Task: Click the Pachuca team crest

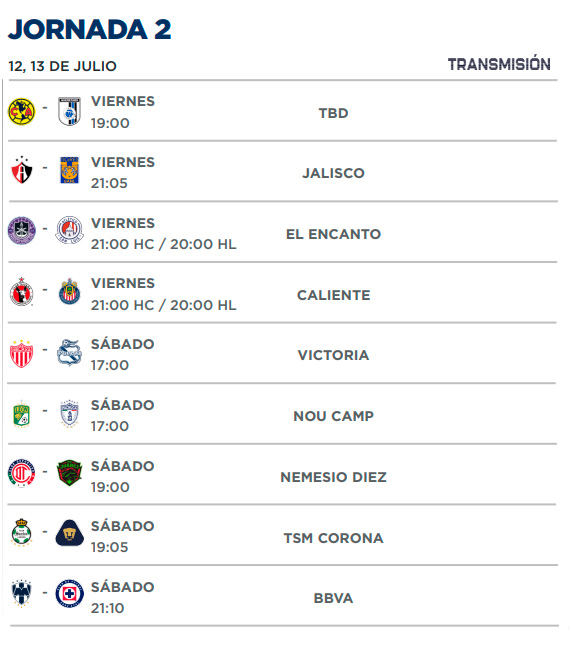Action: point(69,414)
